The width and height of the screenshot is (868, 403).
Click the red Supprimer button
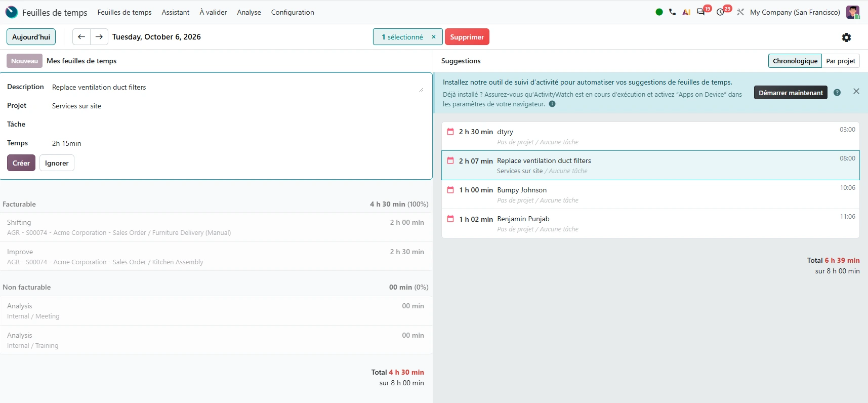point(467,37)
